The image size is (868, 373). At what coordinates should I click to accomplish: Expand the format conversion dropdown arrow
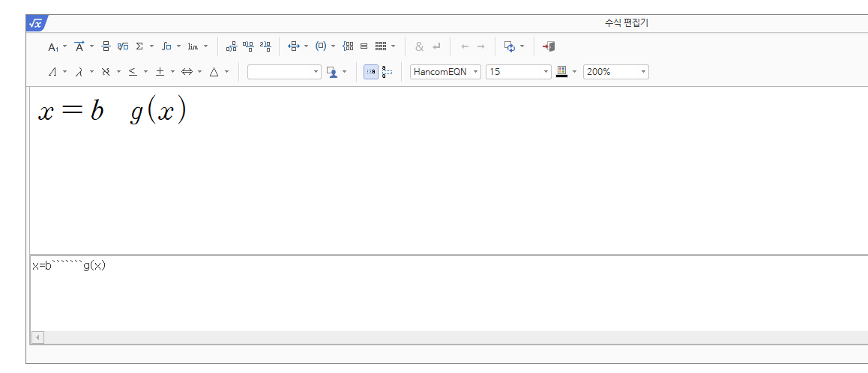(522, 46)
